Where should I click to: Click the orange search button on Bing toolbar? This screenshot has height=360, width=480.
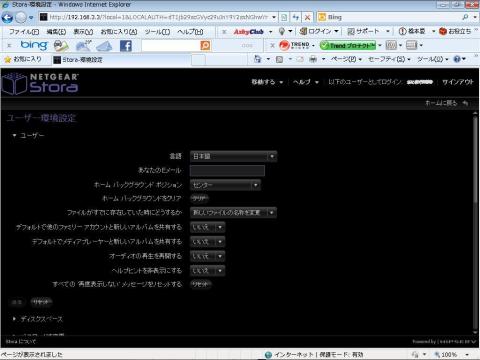coord(205,45)
